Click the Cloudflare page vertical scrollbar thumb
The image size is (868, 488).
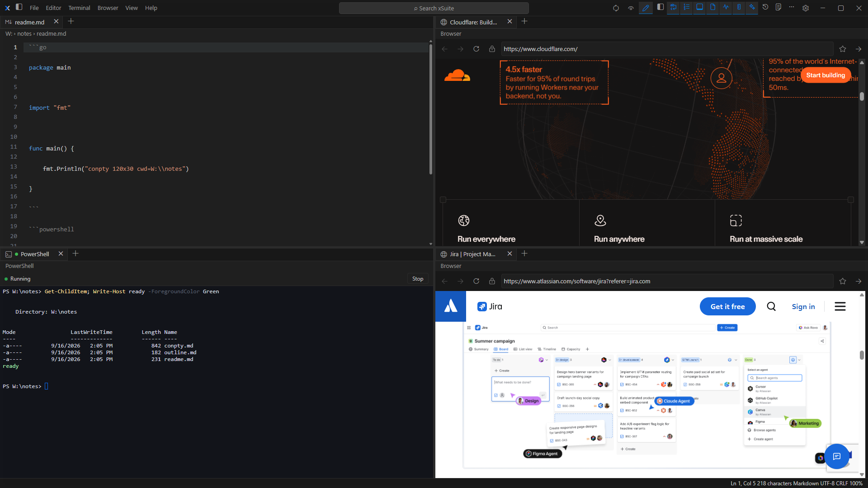(862, 97)
